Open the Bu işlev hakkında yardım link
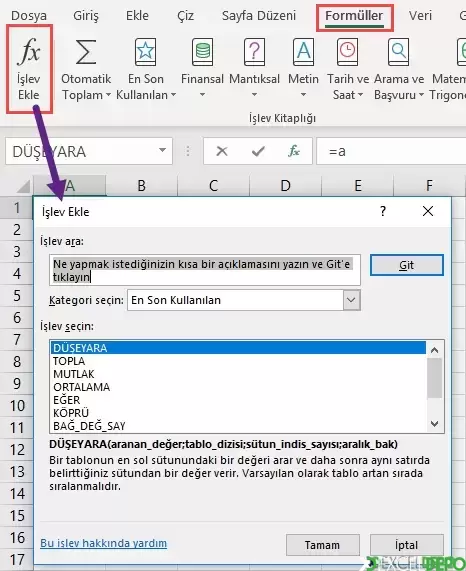 tap(104, 543)
